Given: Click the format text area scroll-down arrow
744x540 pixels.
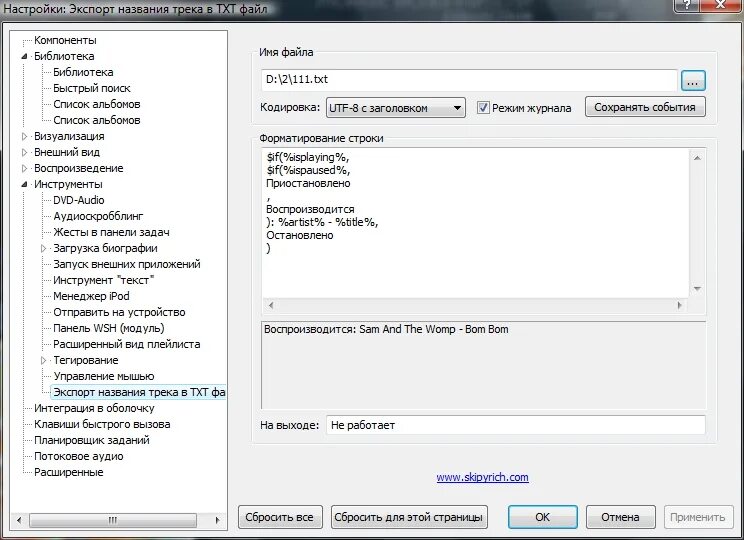Looking at the screenshot, I should pos(697,289).
